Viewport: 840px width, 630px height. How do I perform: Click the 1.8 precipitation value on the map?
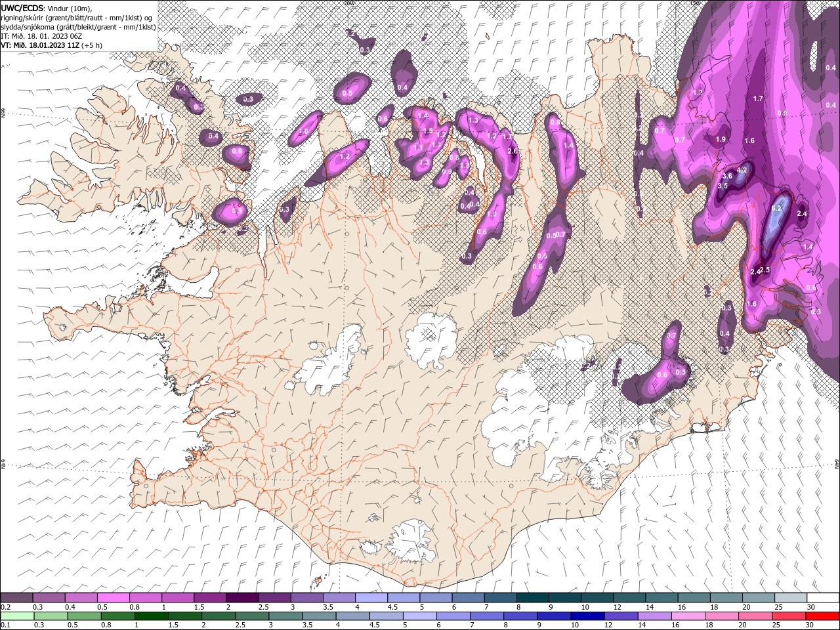(428, 131)
